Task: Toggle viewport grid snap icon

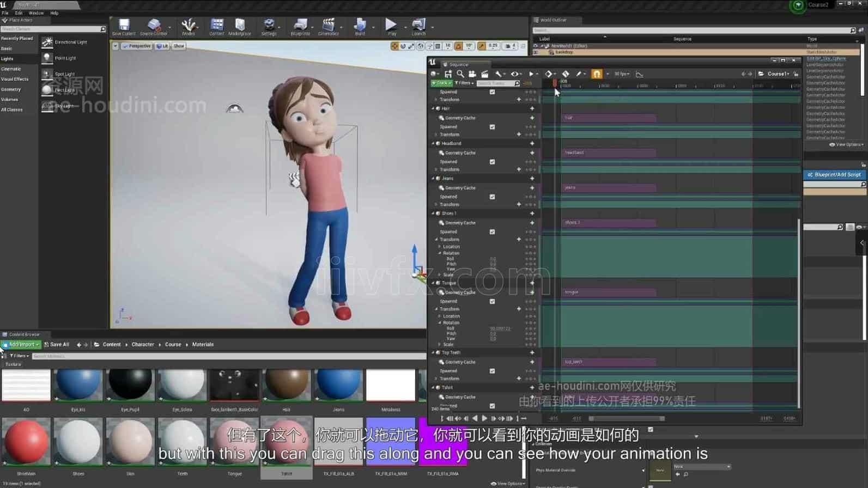Action: (438, 46)
